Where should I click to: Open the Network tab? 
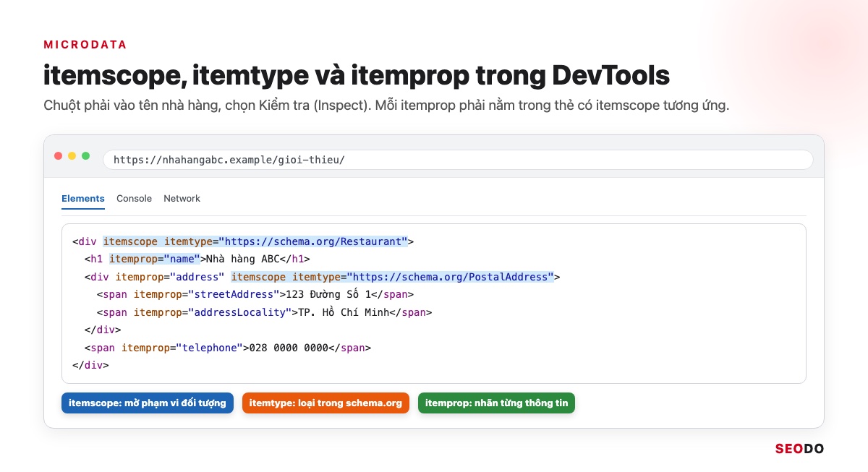point(182,199)
